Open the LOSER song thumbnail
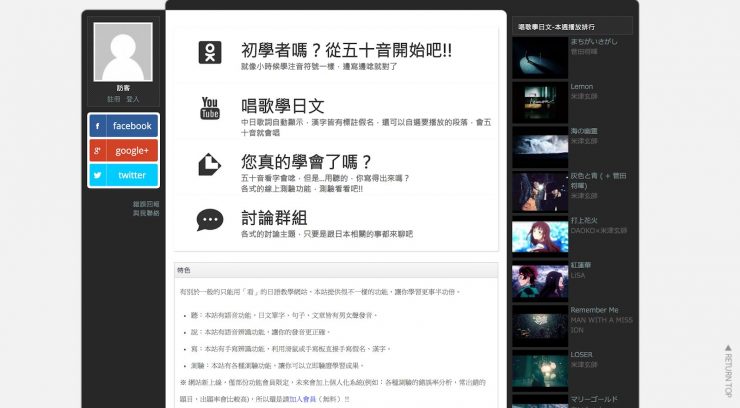Screen dimensions: 740x408 540,370
